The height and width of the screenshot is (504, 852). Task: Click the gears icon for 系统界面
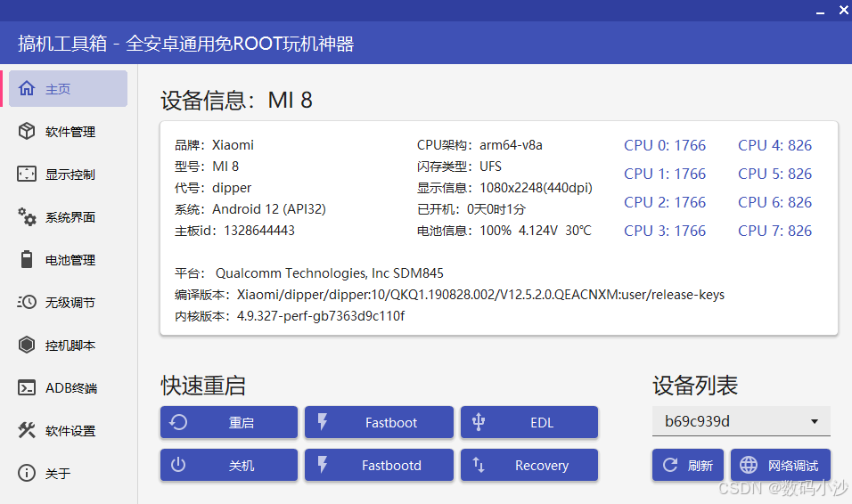pyautogui.click(x=27, y=216)
